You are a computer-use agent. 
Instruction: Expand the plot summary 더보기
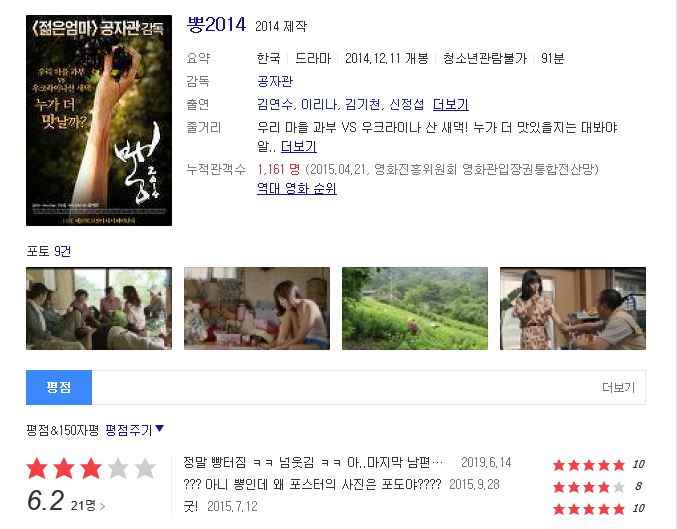(299, 147)
